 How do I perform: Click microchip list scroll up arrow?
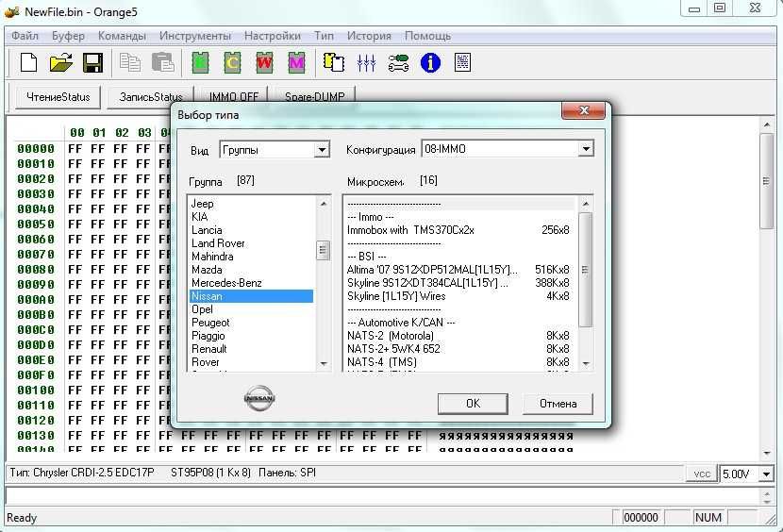585,204
